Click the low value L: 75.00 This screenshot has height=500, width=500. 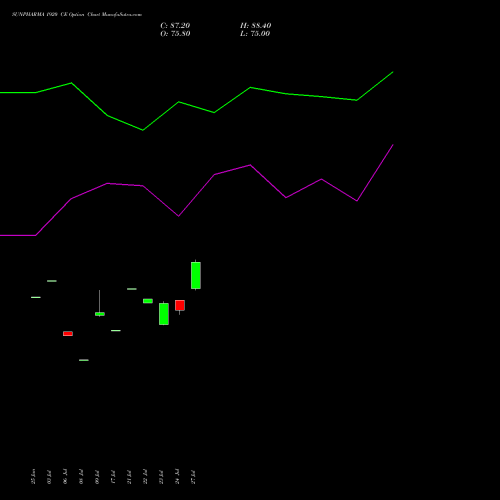[x=255, y=34]
